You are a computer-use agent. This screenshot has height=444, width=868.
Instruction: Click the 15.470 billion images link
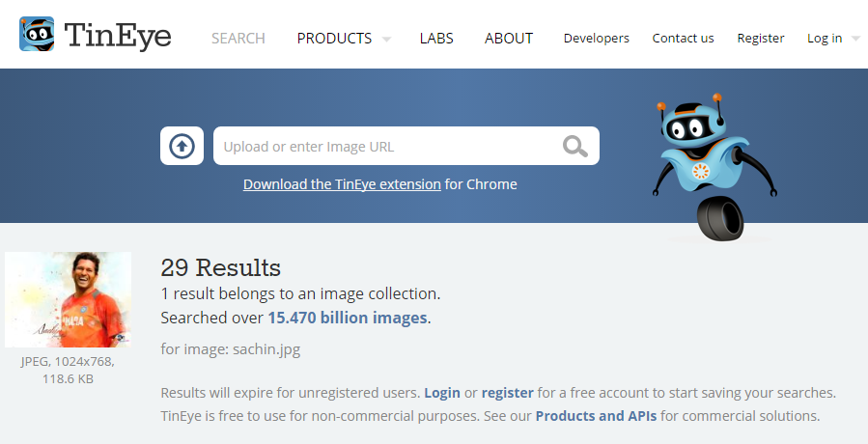pyautogui.click(x=348, y=318)
